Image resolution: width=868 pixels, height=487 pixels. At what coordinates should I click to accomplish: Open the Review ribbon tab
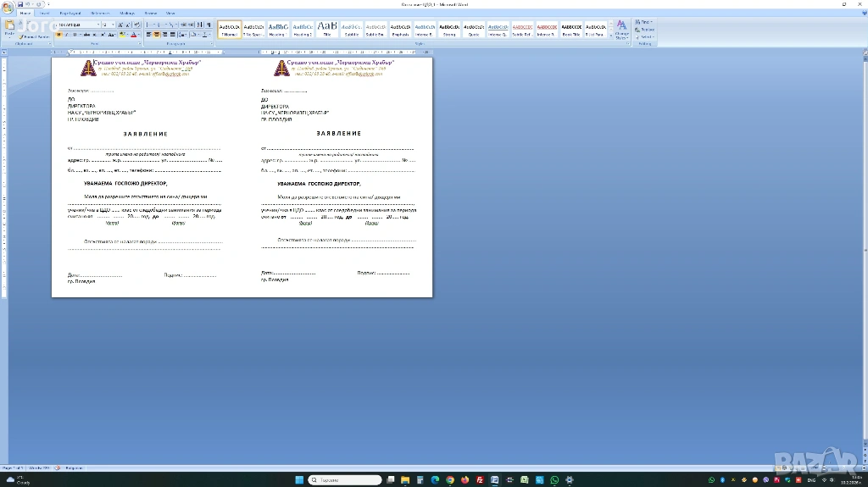tap(150, 14)
